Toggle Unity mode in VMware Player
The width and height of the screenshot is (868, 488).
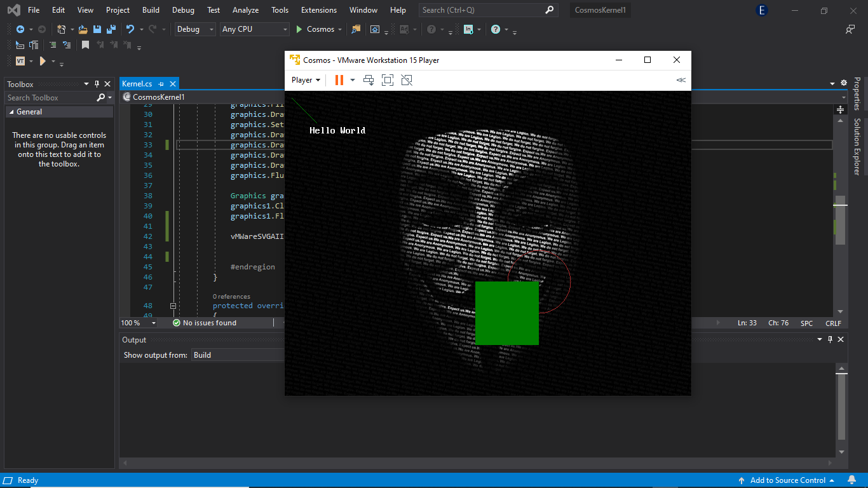407,80
